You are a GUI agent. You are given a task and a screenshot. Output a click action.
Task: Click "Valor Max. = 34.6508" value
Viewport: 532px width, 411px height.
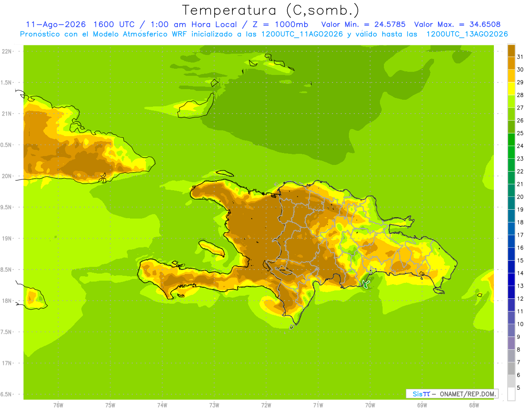(458, 24)
